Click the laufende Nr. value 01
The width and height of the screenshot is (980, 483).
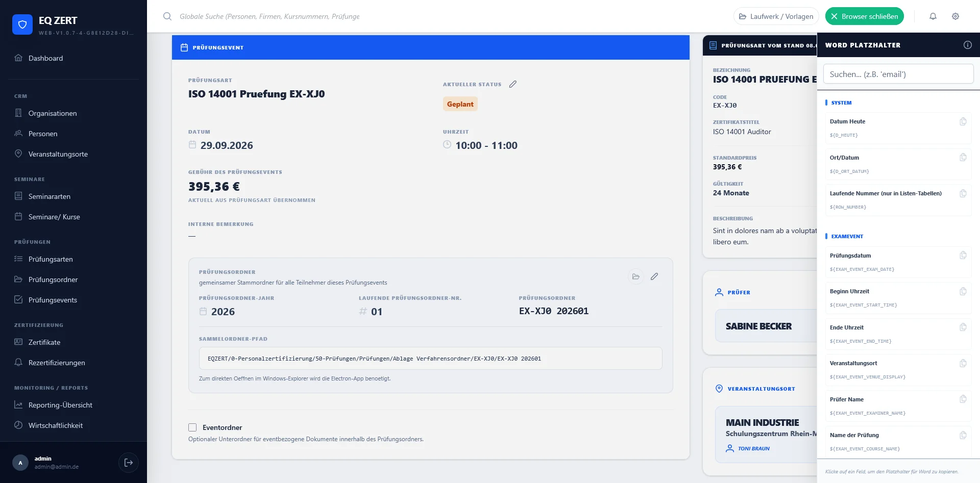[377, 312]
